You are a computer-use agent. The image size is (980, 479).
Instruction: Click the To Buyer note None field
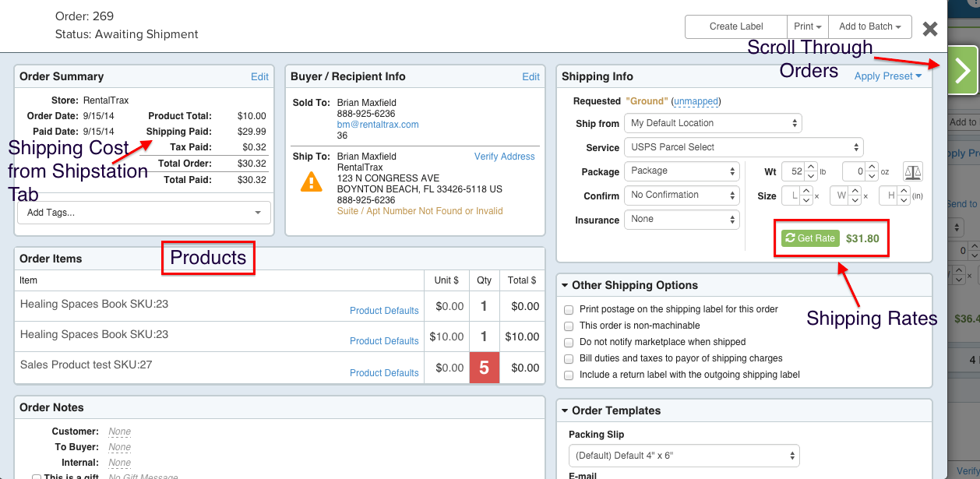click(x=119, y=447)
